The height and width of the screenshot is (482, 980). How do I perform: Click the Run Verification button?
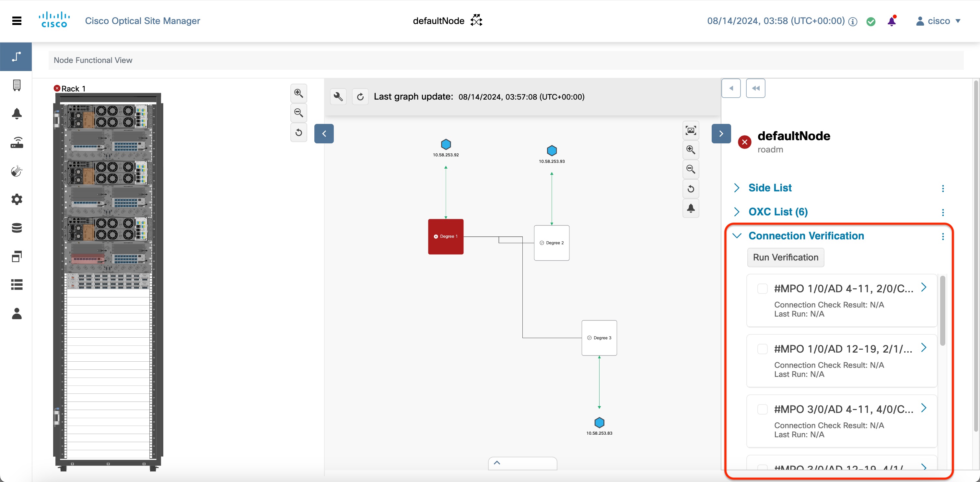pos(785,257)
